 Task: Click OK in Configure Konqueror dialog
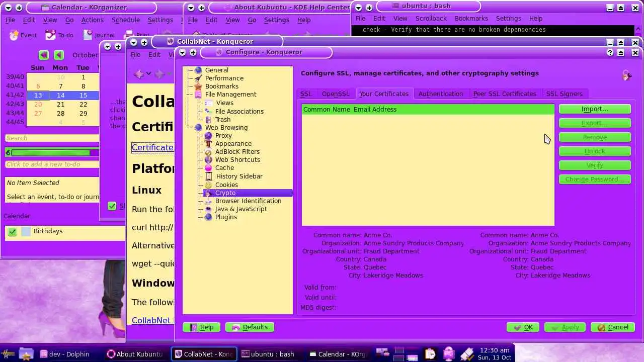[523, 327]
